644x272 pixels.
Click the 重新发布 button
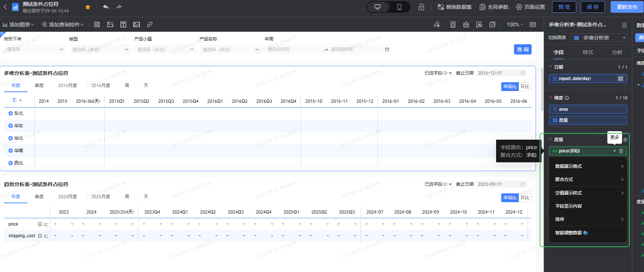tap(627, 7)
